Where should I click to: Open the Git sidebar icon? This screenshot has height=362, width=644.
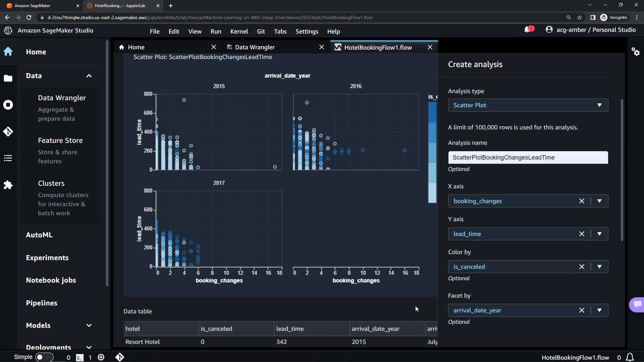coord(8,131)
